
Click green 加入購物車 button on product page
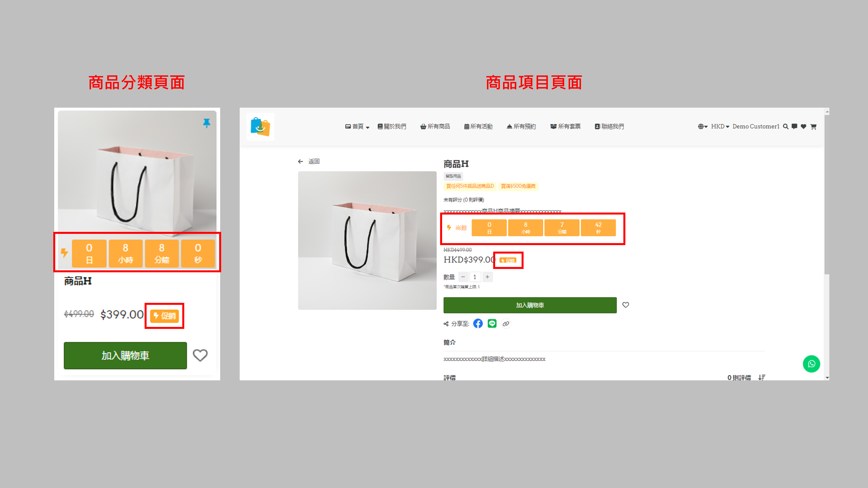pos(530,305)
